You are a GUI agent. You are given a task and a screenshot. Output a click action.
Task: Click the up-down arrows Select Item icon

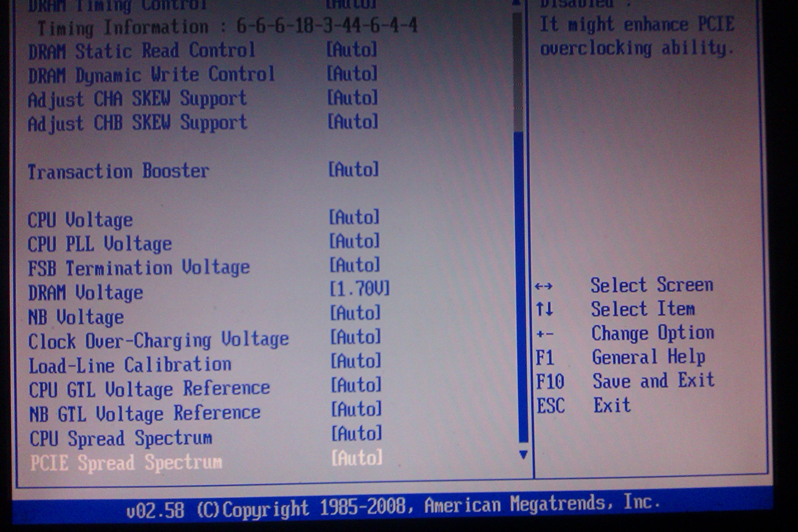(x=544, y=309)
